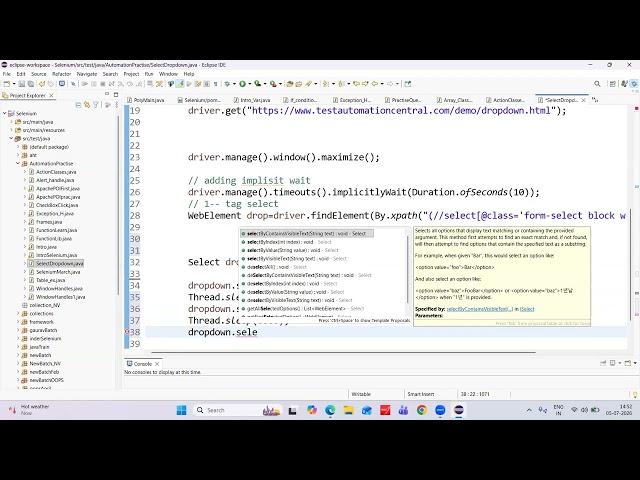Click the Open Type folder icon
This screenshot has height=480, width=640.
[x=290, y=84]
